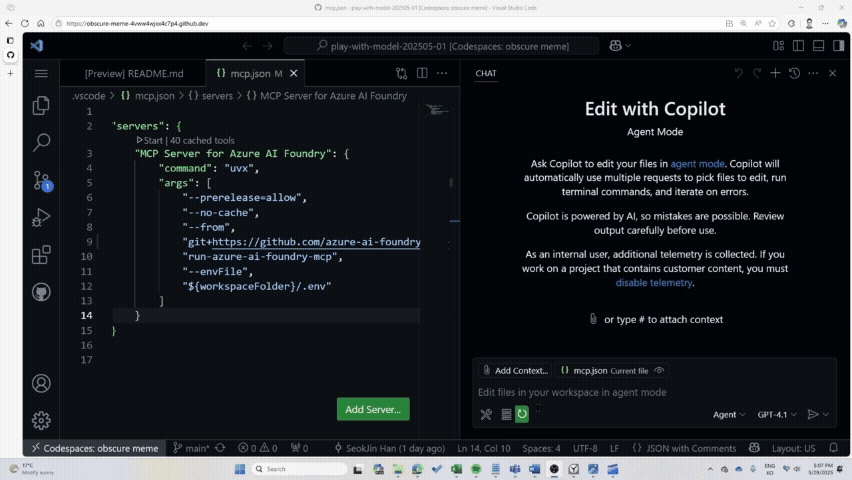Open the Manage gear menu
This screenshot has height=480, width=852.
tap(41, 420)
